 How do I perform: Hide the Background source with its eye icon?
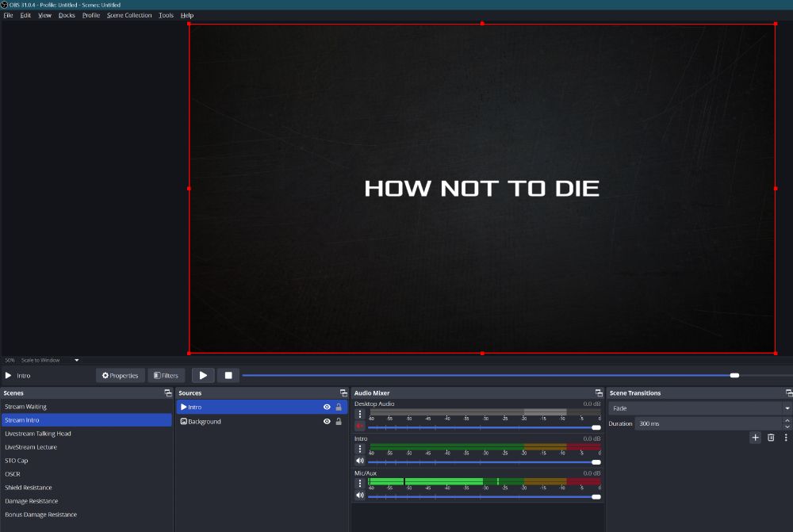327,421
